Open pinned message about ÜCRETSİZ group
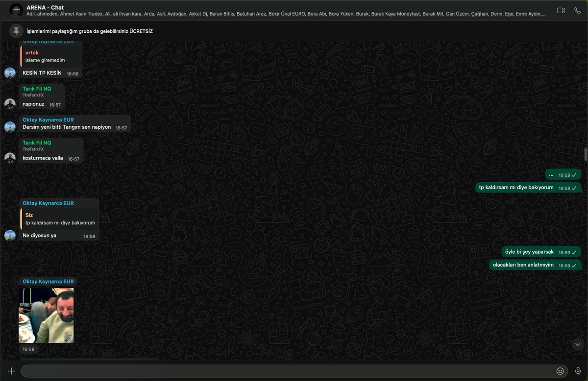The height and width of the screenshot is (381, 588). tap(89, 31)
